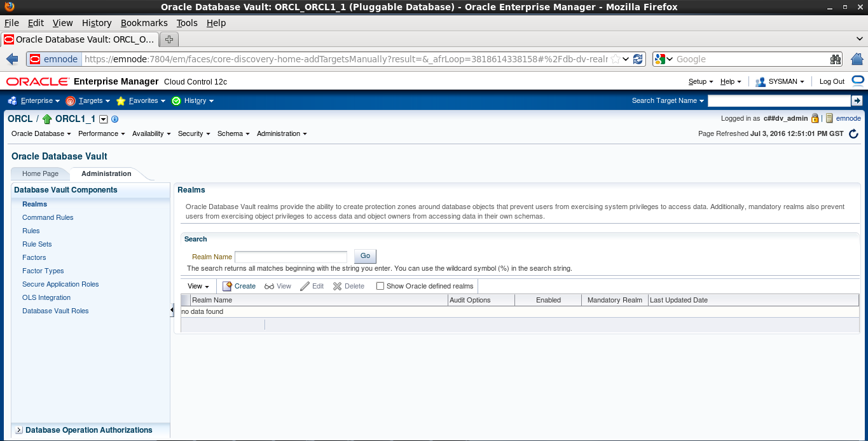868x441 pixels.
Task: Collapse the left panel splitter arrow
Action: (172, 309)
